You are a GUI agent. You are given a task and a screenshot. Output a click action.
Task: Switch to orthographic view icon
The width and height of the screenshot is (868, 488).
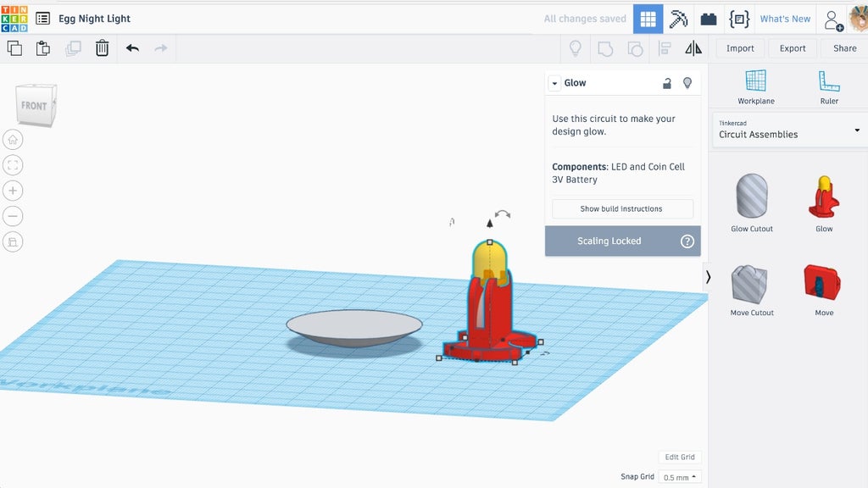(13, 241)
